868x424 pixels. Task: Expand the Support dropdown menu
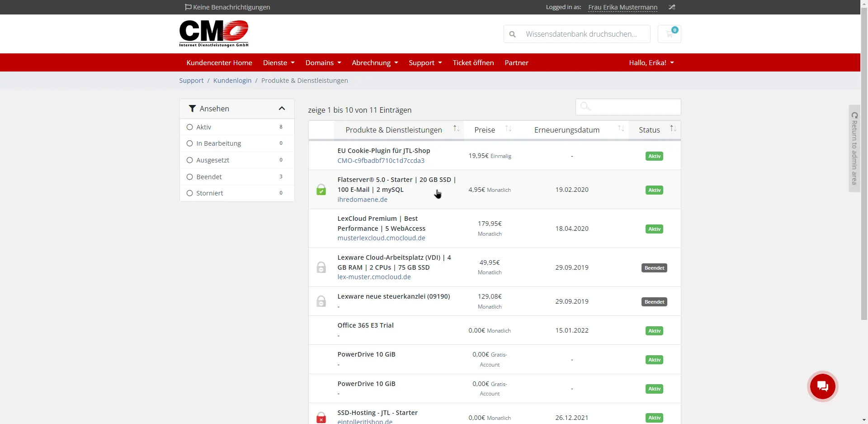coord(425,63)
